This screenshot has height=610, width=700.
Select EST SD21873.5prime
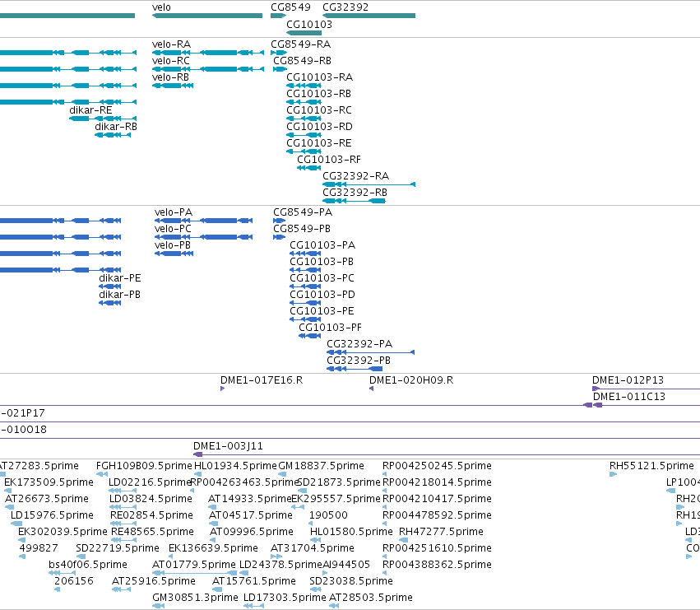pos(338,482)
